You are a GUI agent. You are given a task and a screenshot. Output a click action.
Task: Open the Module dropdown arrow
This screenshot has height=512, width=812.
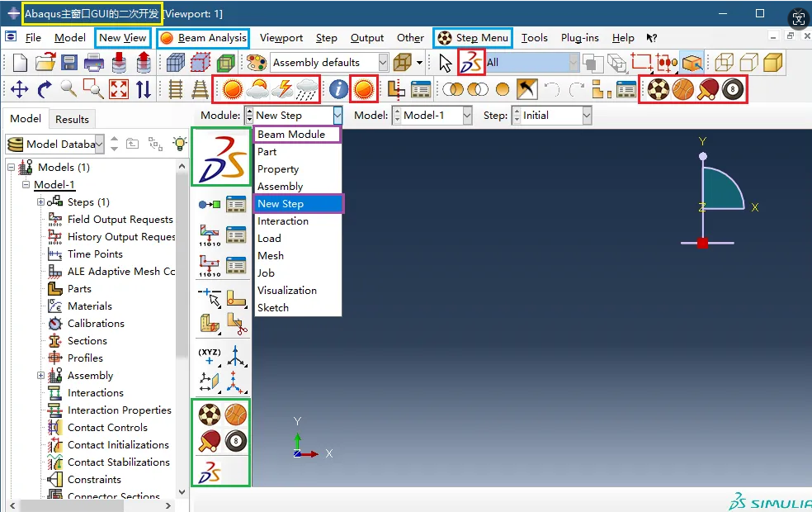tap(338, 115)
